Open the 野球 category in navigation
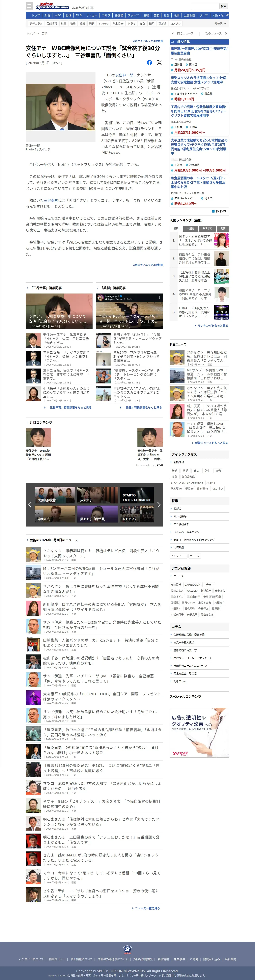 pos(68,16)
